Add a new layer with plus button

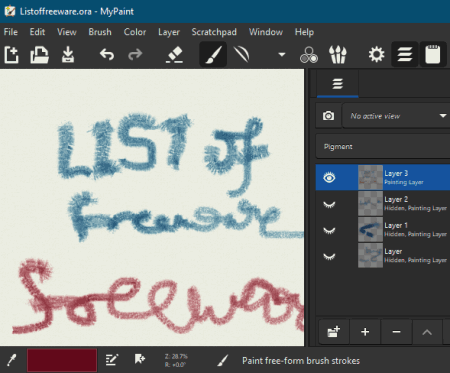[365, 332]
